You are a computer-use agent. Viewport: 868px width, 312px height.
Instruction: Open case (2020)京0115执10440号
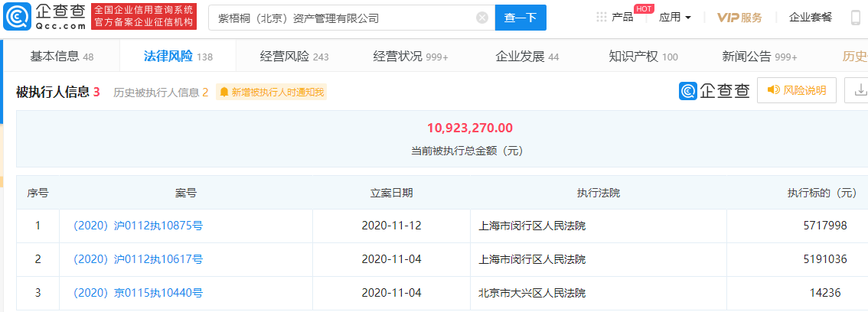(x=138, y=293)
